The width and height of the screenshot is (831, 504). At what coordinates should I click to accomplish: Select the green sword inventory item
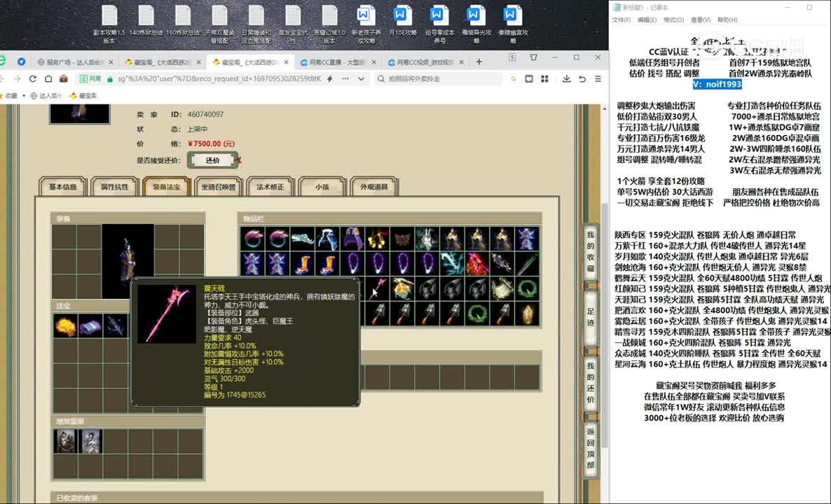pos(528,264)
